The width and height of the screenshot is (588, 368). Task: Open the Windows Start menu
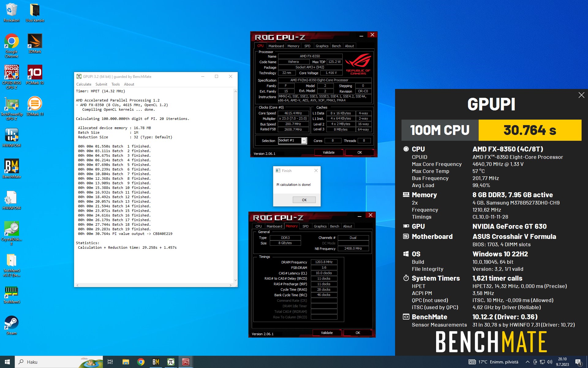click(x=7, y=362)
